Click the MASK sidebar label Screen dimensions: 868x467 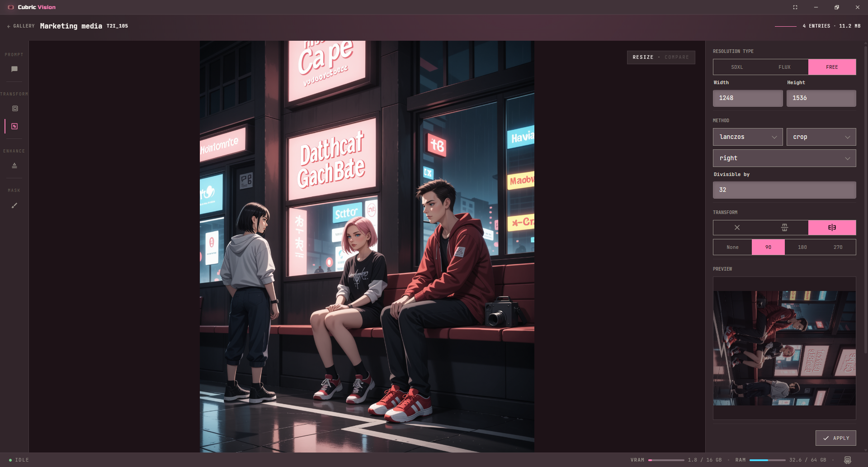(x=14, y=191)
